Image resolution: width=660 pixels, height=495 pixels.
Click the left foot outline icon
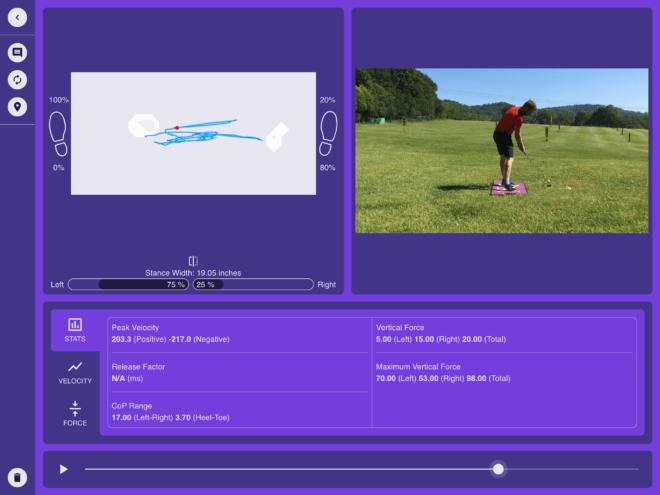click(58, 134)
